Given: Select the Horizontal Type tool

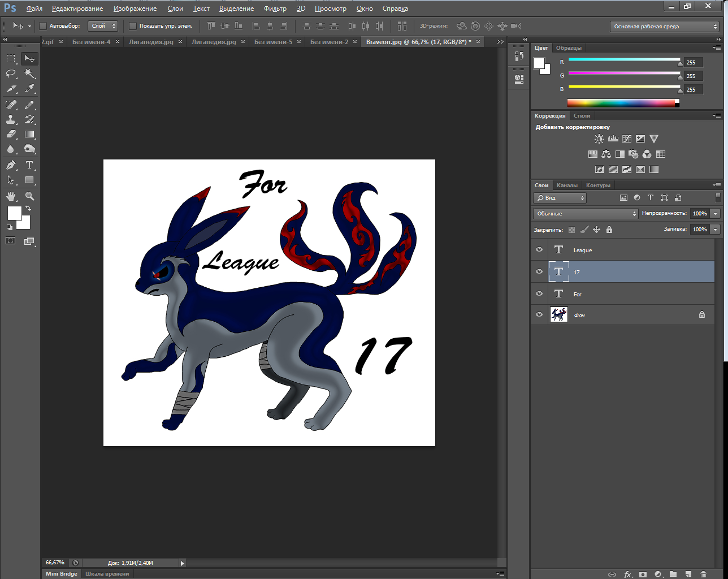Looking at the screenshot, I should tap(29, 165).
